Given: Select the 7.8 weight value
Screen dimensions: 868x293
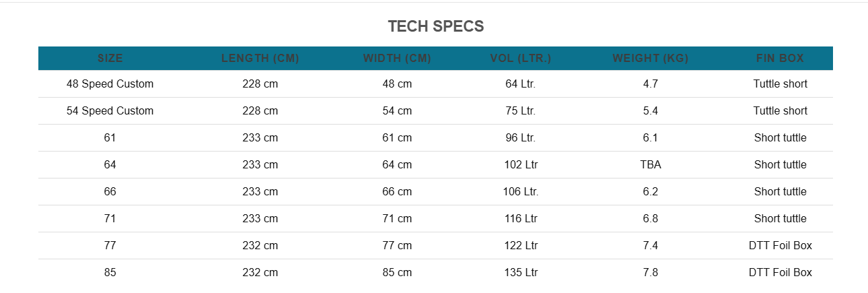Looking at the screenshot, I should 651,273.
